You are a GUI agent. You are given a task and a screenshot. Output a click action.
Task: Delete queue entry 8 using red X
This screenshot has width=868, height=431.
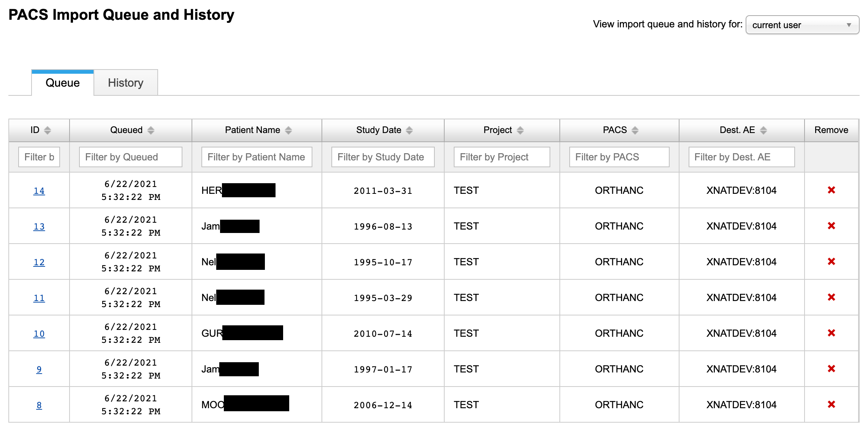831,404
